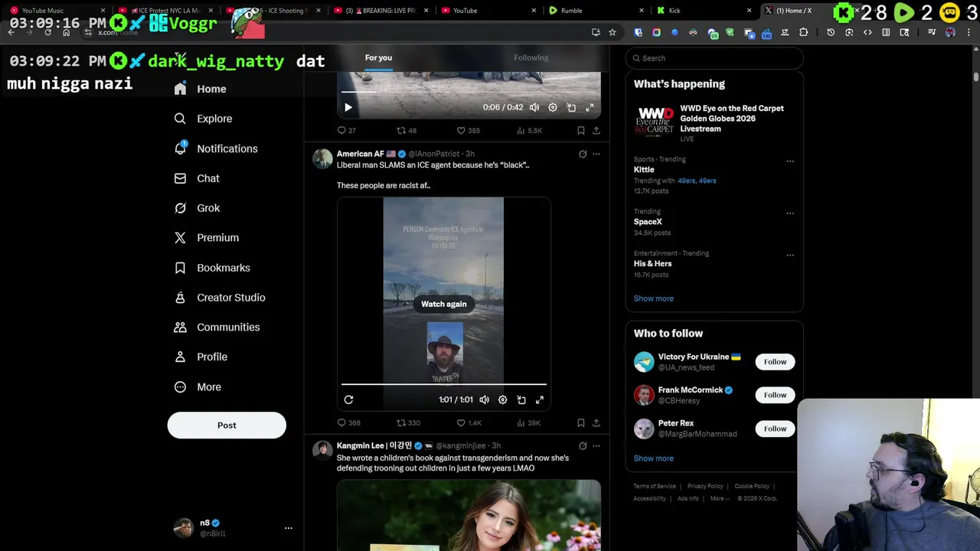Reply to American AF post (366)
The width and height of the screenshot is (980, 551).
click(349, 423)
